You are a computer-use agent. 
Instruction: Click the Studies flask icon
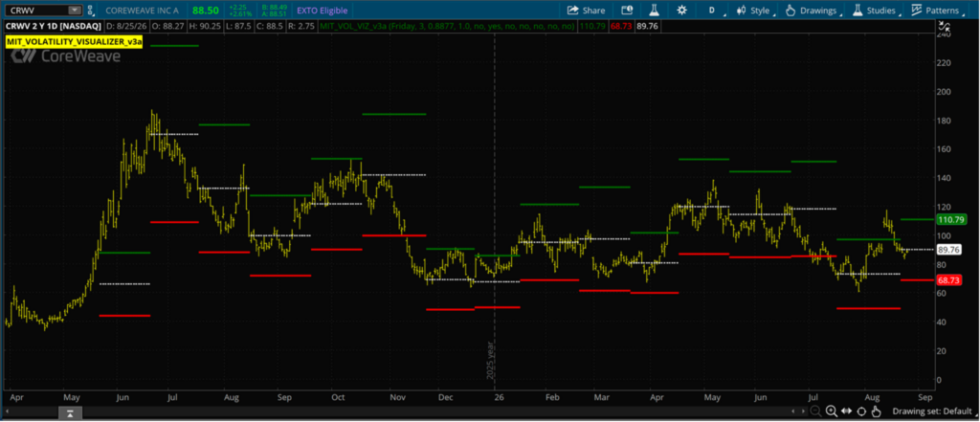[857, 10]
